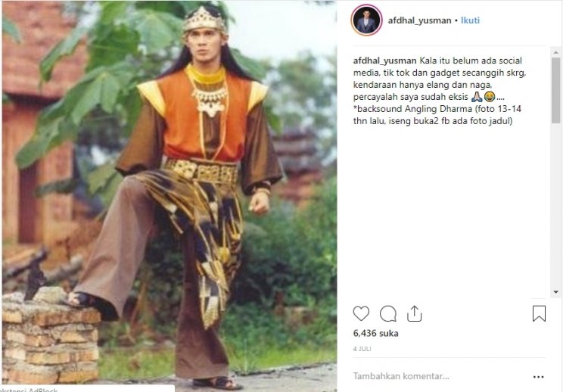Click scrollbar up arrow in comments

point(556,52)
